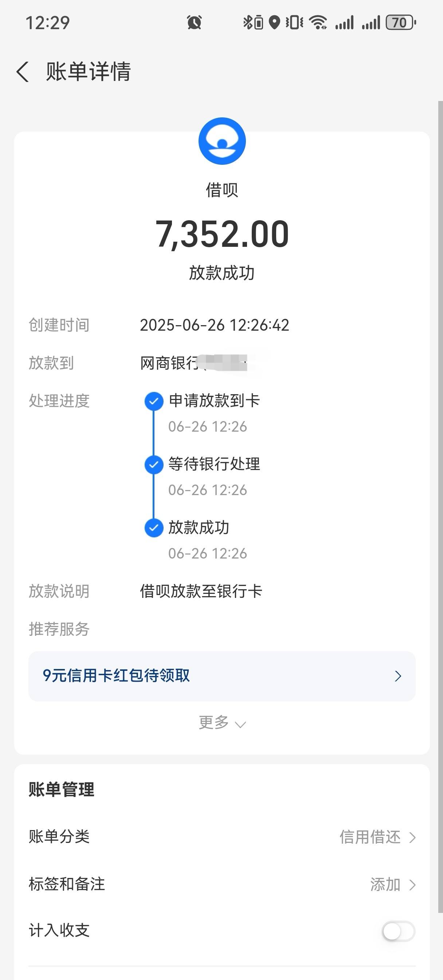Open the 标签和备注 row
443x980 pixels.
tap(222, 884)
